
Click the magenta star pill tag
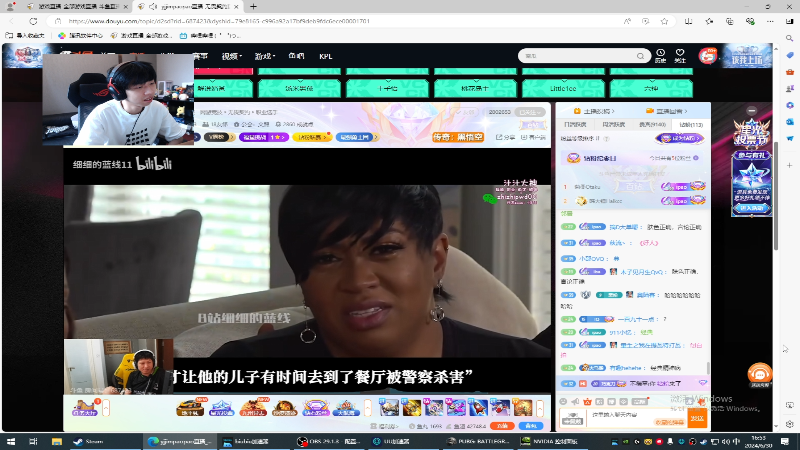(x=264, y=137)
